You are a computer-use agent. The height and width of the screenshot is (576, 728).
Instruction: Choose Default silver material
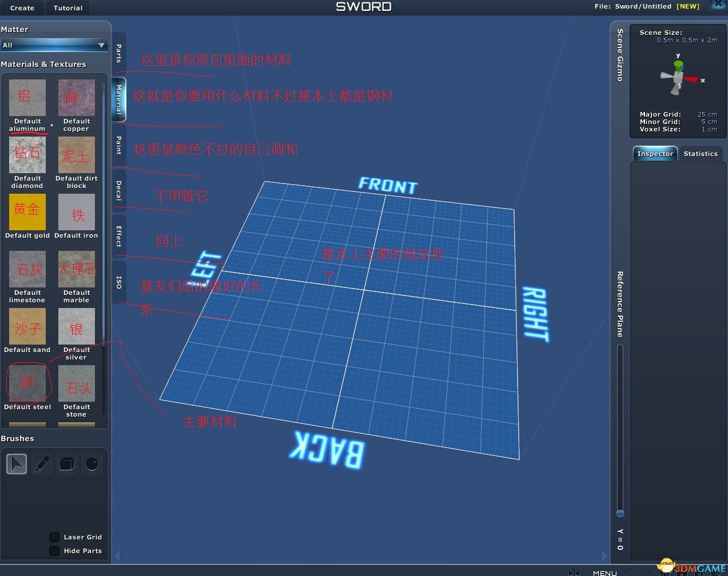coord(77,326)
